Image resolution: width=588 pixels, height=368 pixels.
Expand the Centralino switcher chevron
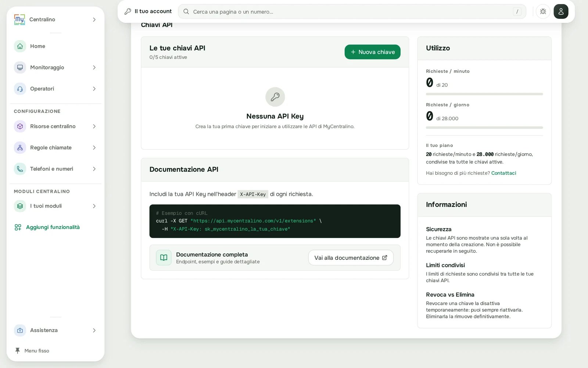click(x=94, y=20)
